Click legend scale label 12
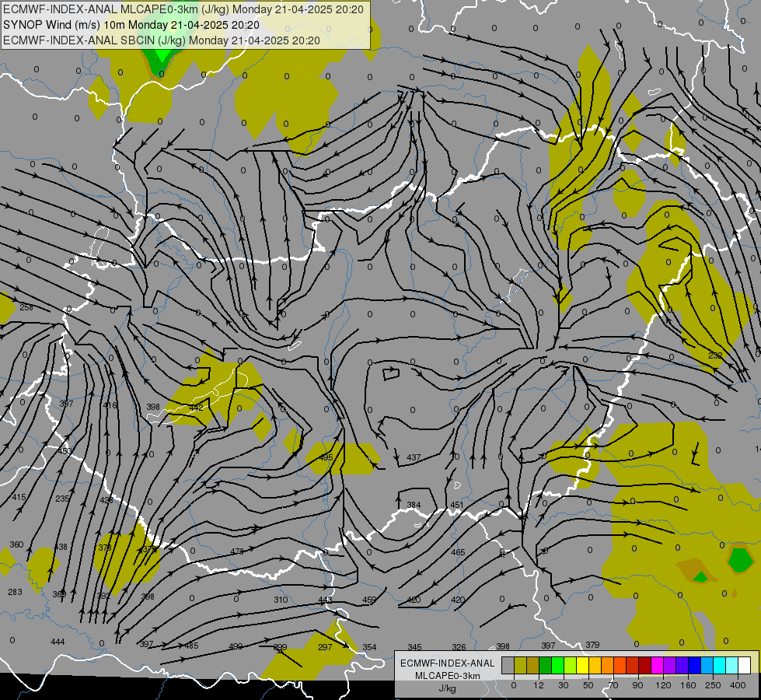Screen dimensions: 761x700 click(x=538, y=685)
